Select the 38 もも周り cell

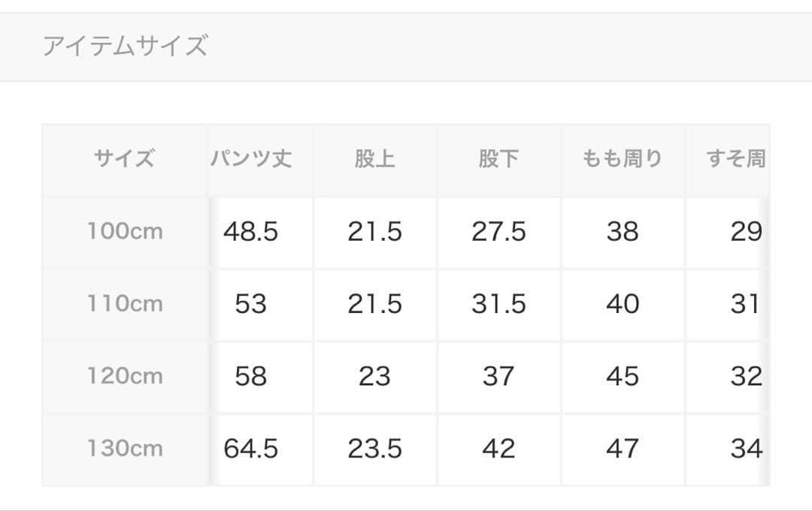pyautogui.click(x=623, y=232)
